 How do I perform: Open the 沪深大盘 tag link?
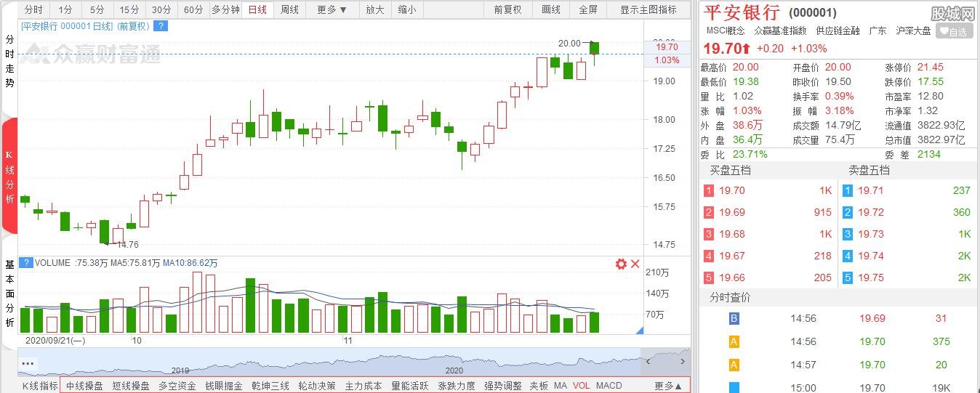pos(913,31)
